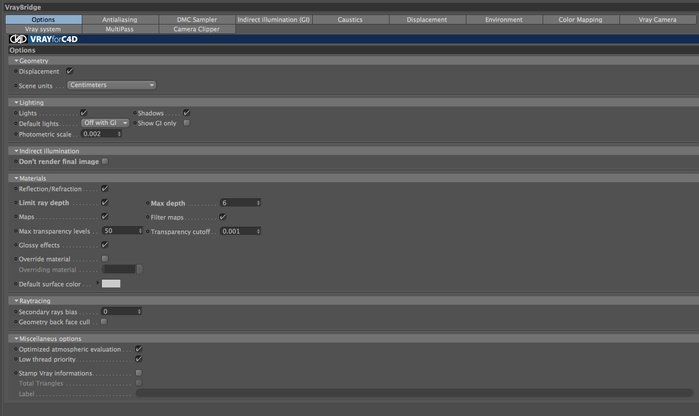Image resolution: width=699 pixels, height=416 pixels.
Task: Collapse the Raytracing section
Action: point(16,301)
